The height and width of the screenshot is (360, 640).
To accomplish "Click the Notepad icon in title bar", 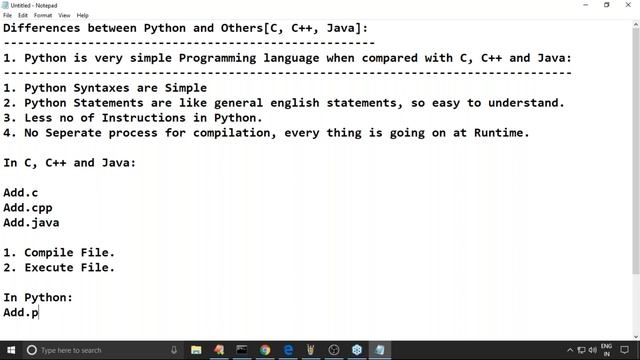I will coord(5,5).
